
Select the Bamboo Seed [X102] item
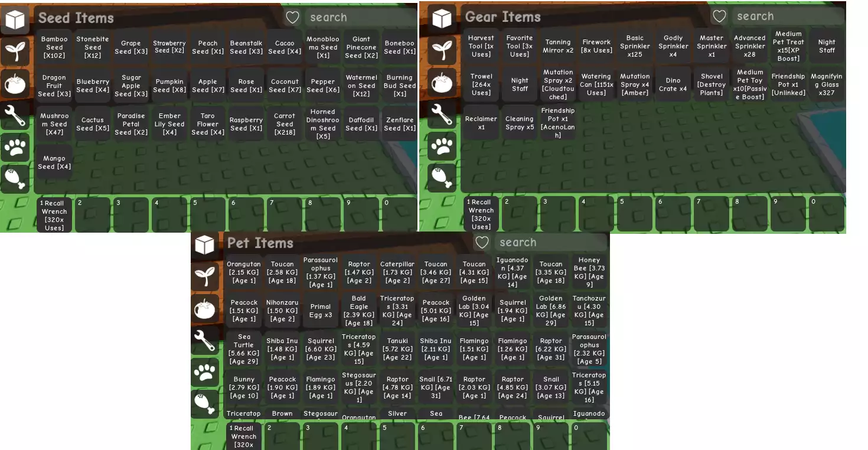pyautogui.click(x=54, y=47)
